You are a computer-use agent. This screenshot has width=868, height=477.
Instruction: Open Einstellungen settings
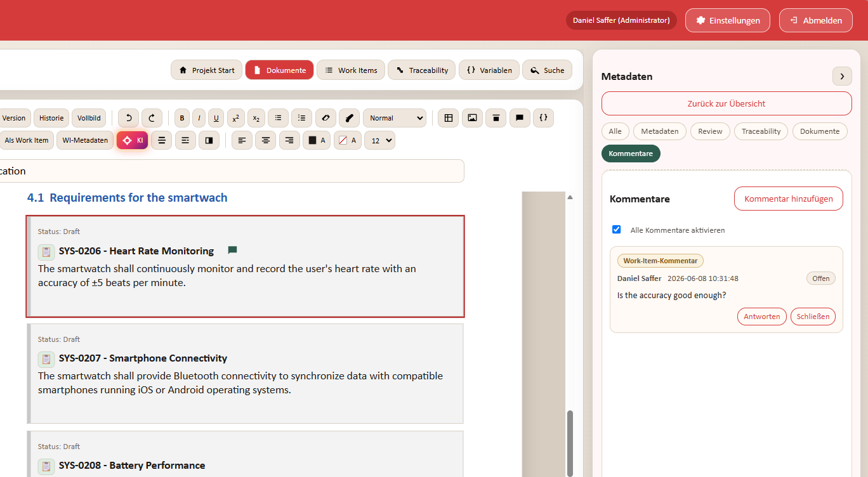click(728, 20)
